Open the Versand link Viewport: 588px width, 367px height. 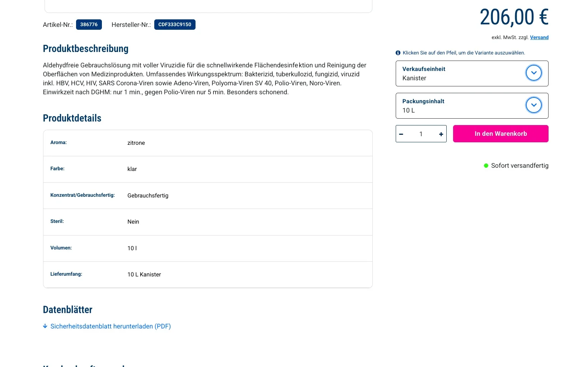(x=539, y=37)
